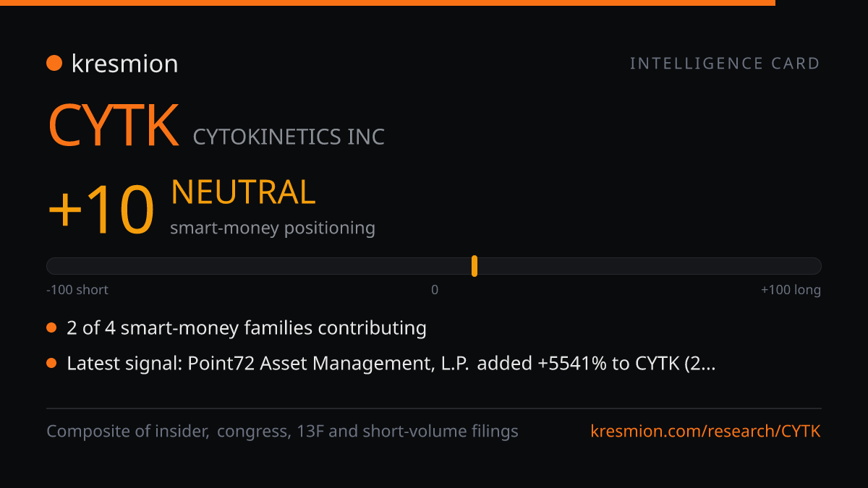Click the INTELLIGENCE CARD label
This screenshot has height=488, width=868.
click(725, 64)
